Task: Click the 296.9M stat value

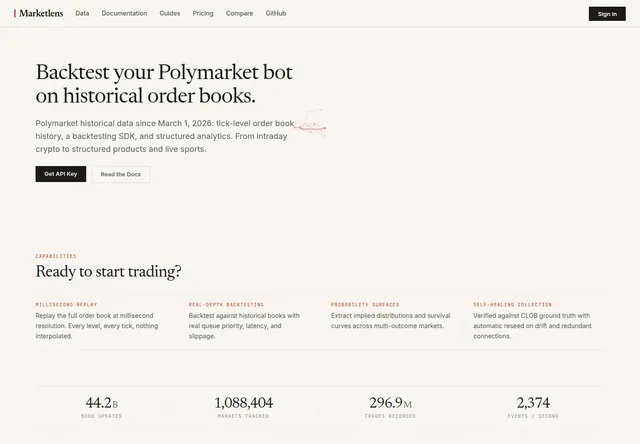Action: tap(390, 403)
